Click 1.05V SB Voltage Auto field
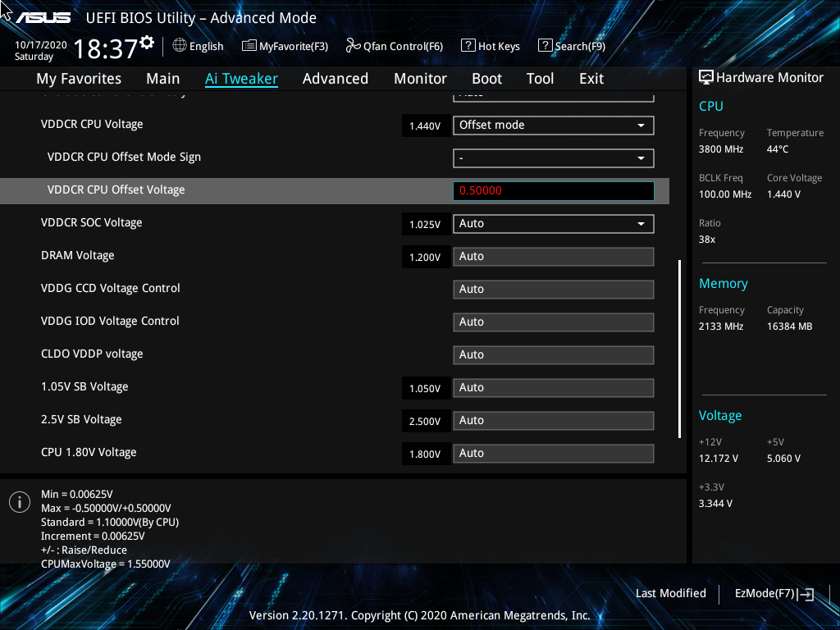This screenshot has width=840, height=630. [x=554, y=388]
